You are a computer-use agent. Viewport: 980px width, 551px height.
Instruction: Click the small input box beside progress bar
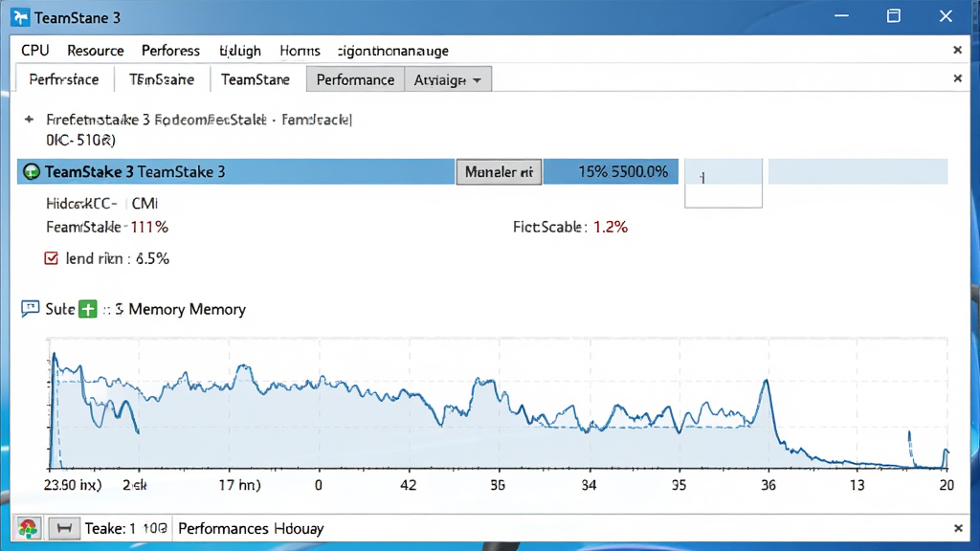pyautogui.click(x=724, y=183)
